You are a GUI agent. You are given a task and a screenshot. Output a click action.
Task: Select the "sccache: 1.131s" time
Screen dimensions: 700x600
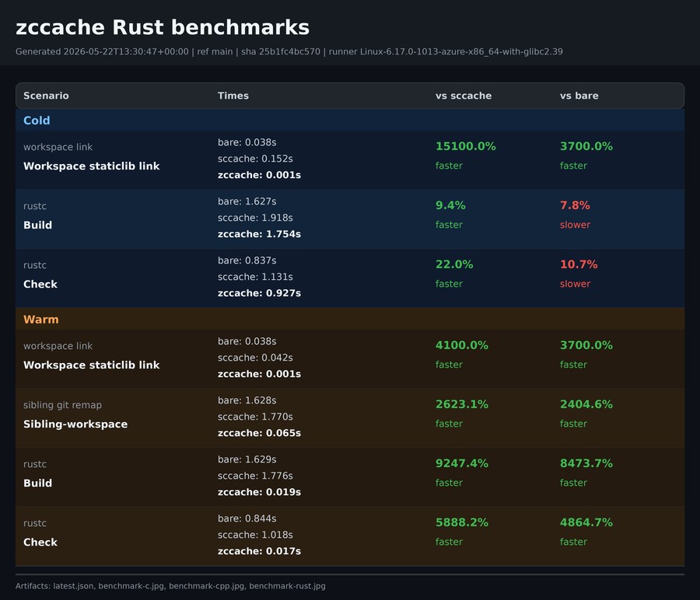(255, 277)
